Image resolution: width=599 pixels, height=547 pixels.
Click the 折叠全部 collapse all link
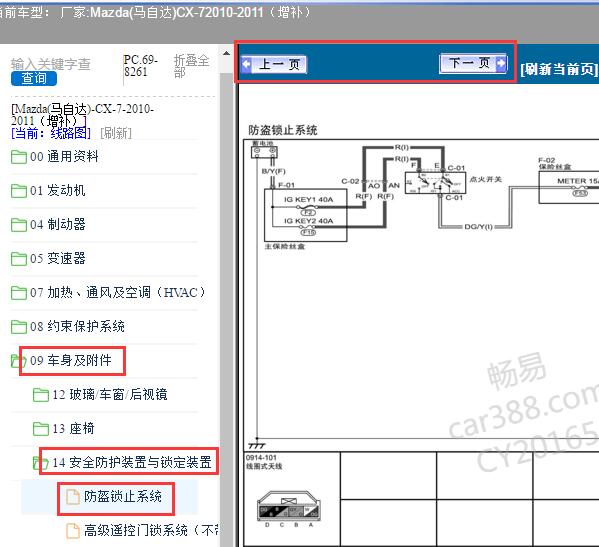pyautogui.click(x=191, y=66)
